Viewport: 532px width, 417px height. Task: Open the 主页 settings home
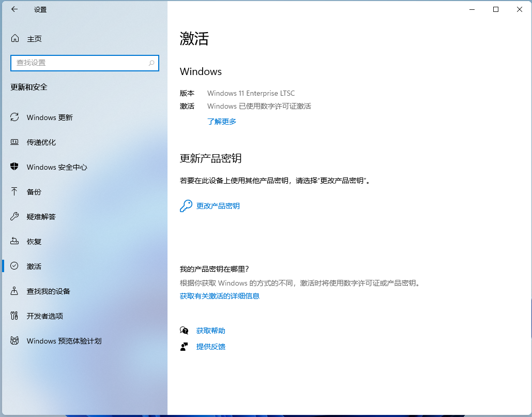point(34,38)
